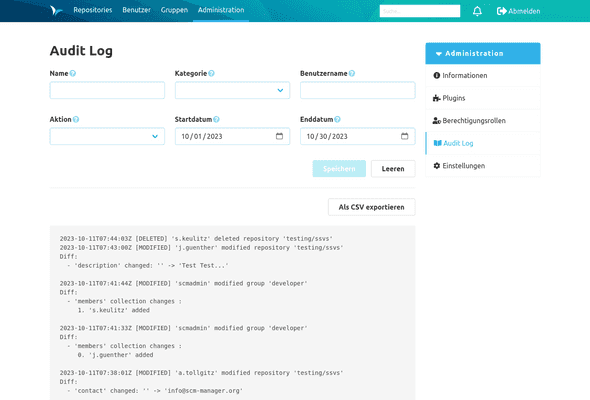Focus the Name input field
The height and width of the screenshot is (400, 590).
(107, 90)
